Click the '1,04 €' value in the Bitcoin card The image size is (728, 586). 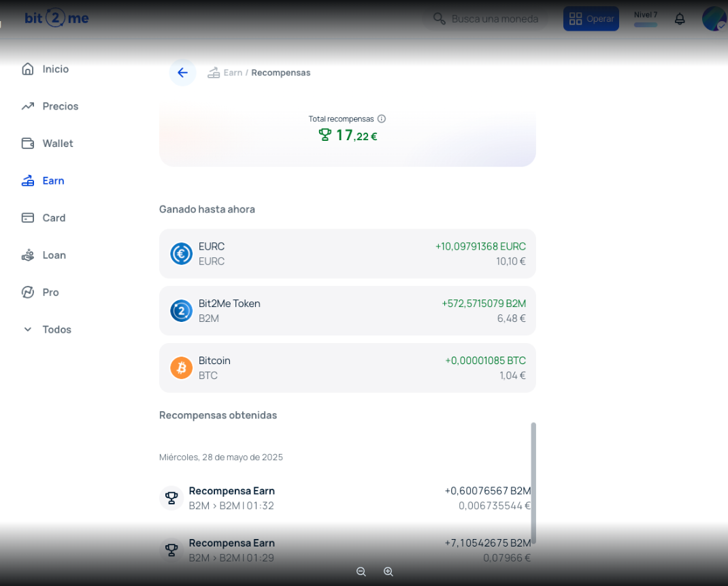pos(512,376)
